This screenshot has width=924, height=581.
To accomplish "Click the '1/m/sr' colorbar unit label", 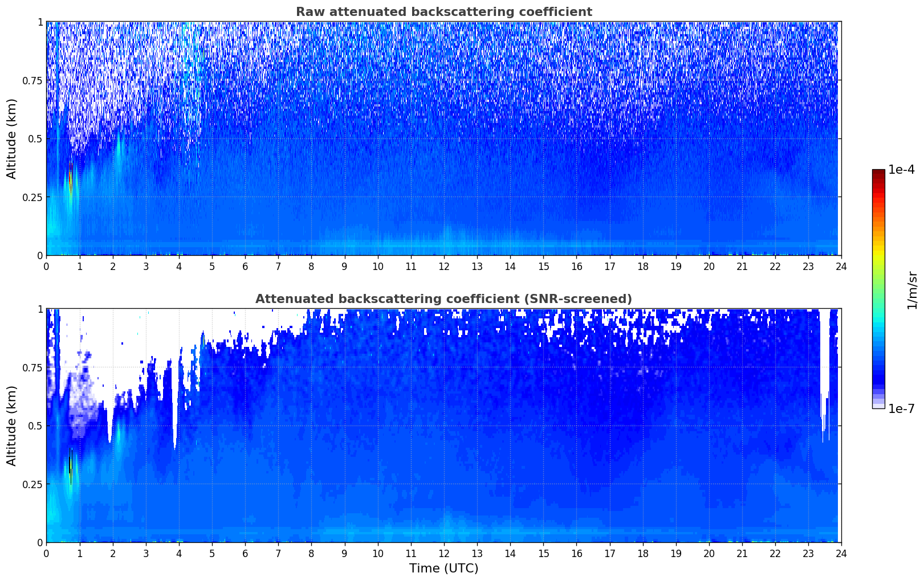I will (912, 289).
